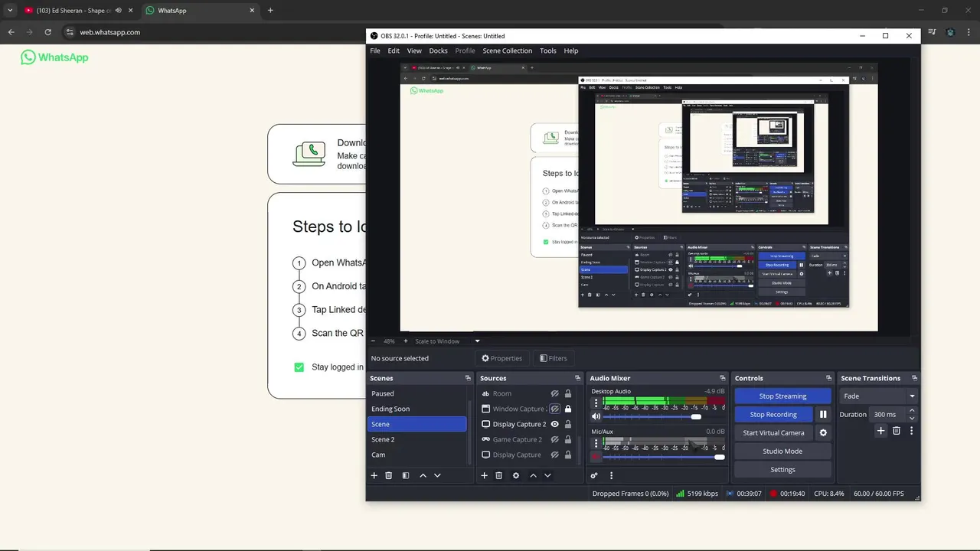Open Scene Transitions three-dot menu
980x551 pixels.
pos(911,431)
